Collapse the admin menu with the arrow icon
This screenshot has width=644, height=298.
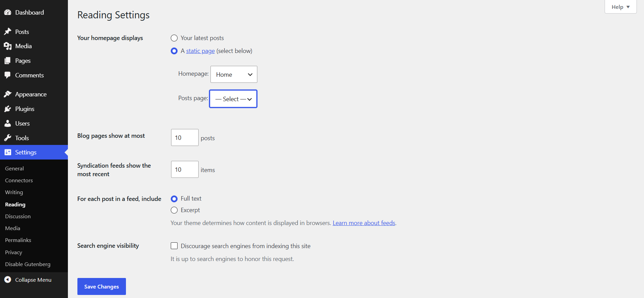click(x=7, y=280)
